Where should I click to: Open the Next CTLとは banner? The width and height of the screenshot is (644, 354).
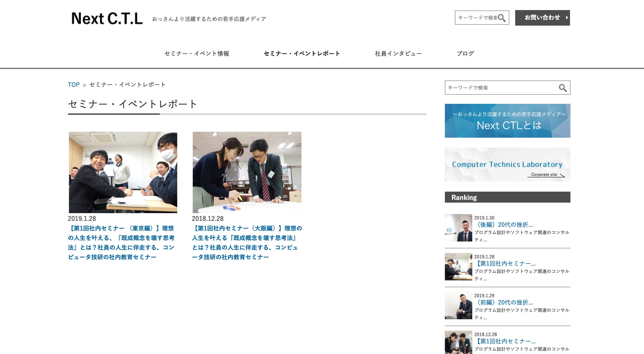[507, 121]
